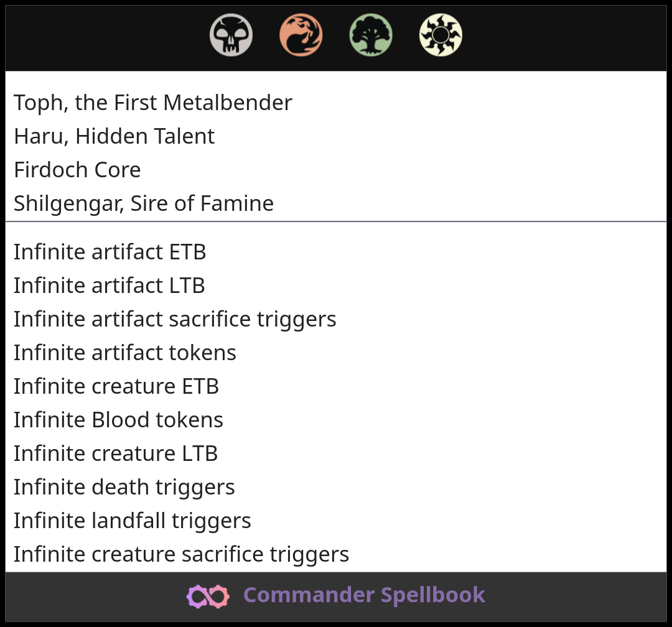Click Infinite creature sacrifice triggers result
The height and width of the screenshot is (627, 672).
click(x=181, y=554)
